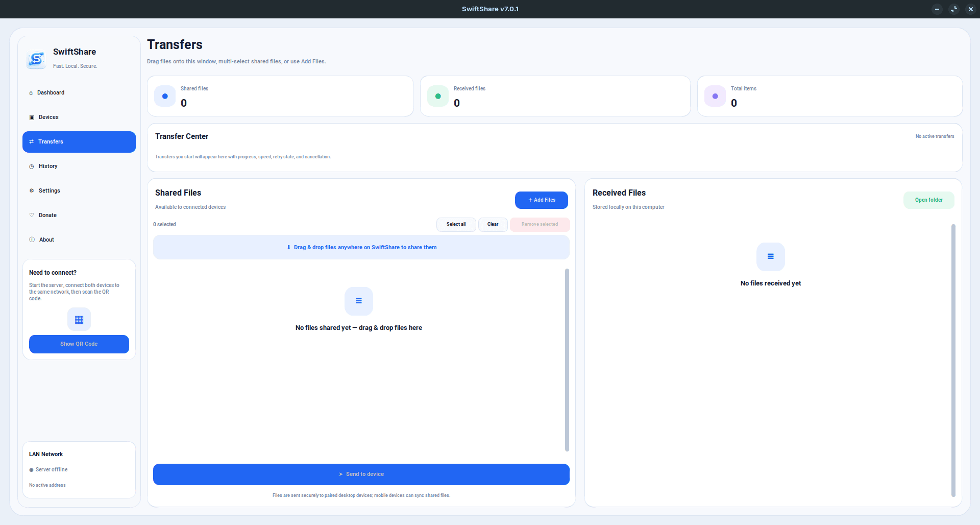980x525 pixels.
Task: Click the QR code grid icon
Action: coord(79,320)
